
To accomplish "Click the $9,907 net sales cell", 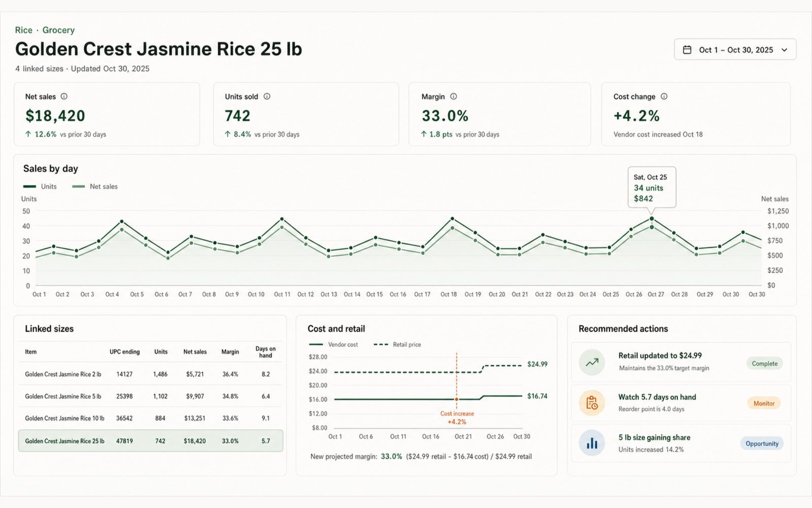I will click(x=195, y=396).
